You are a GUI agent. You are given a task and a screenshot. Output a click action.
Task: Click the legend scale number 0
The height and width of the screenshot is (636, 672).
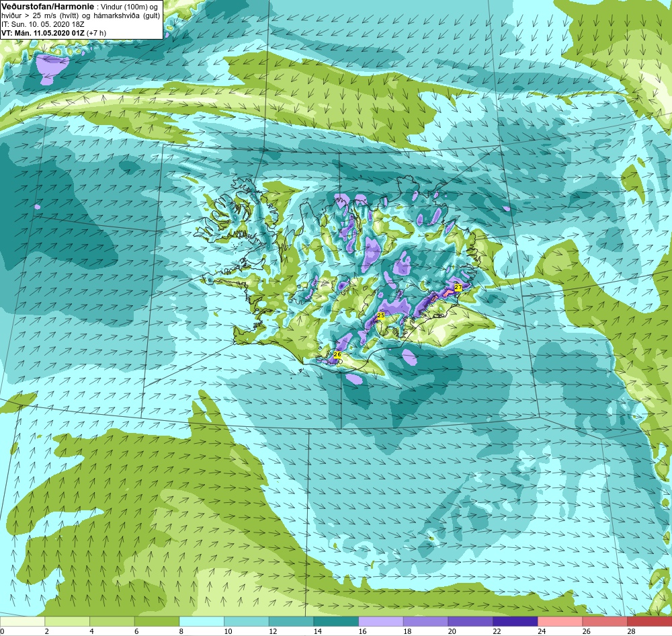point(2,631)
